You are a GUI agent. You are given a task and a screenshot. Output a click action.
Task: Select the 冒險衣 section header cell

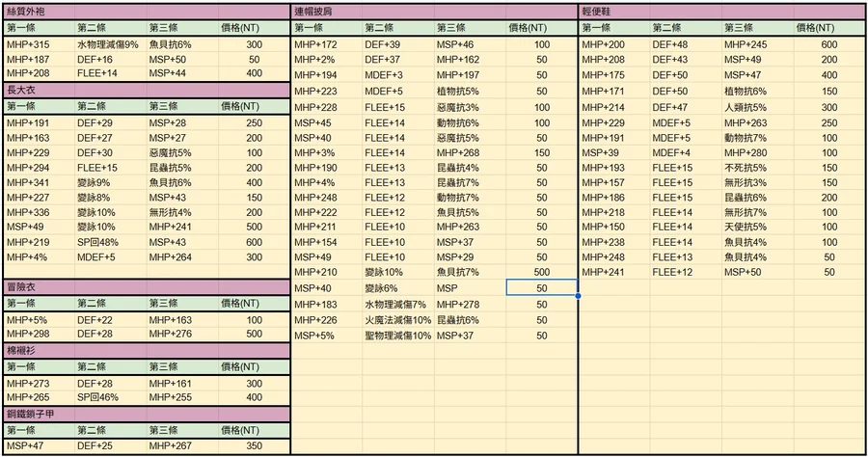click(39, 287)
